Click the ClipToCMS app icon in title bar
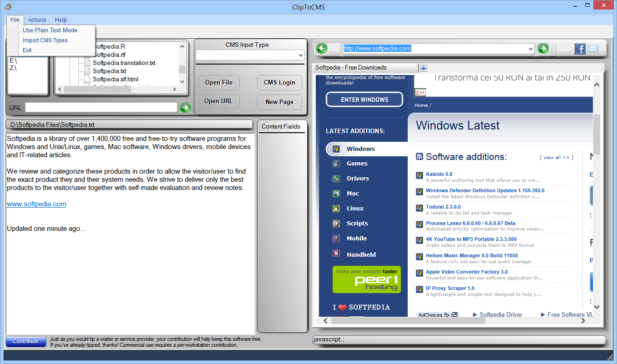617x364 pixels. click(8, 6)
